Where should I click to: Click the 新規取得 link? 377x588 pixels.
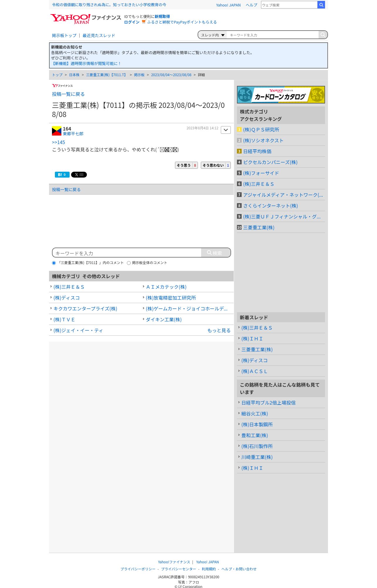(162, 16)
